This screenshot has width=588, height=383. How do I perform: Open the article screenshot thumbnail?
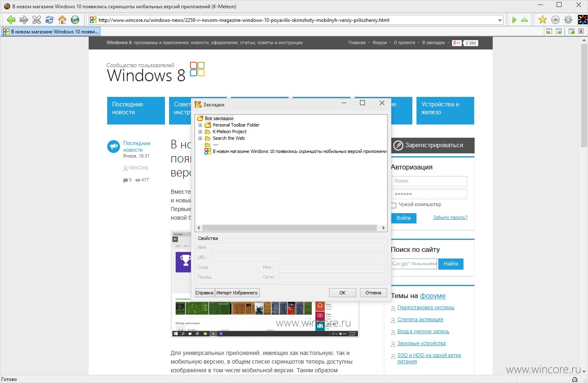(265, 284)
